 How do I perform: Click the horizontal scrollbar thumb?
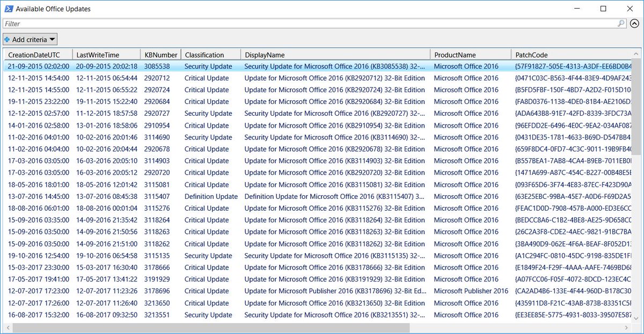[x=211, y=328]
